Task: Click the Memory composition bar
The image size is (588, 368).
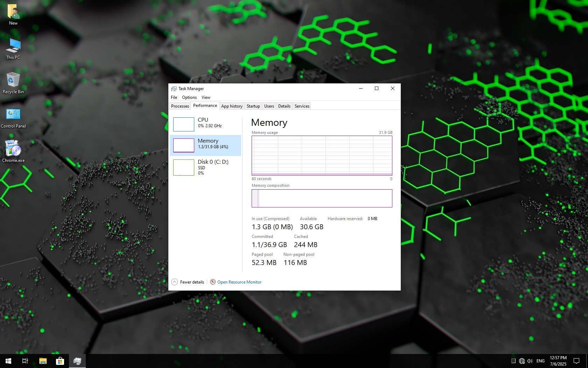Action: 322,198
